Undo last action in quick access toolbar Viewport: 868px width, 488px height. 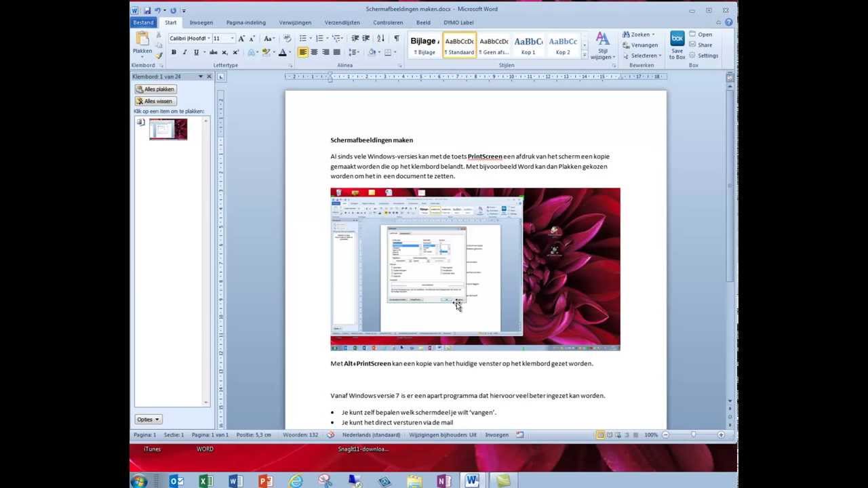(157, 10)
